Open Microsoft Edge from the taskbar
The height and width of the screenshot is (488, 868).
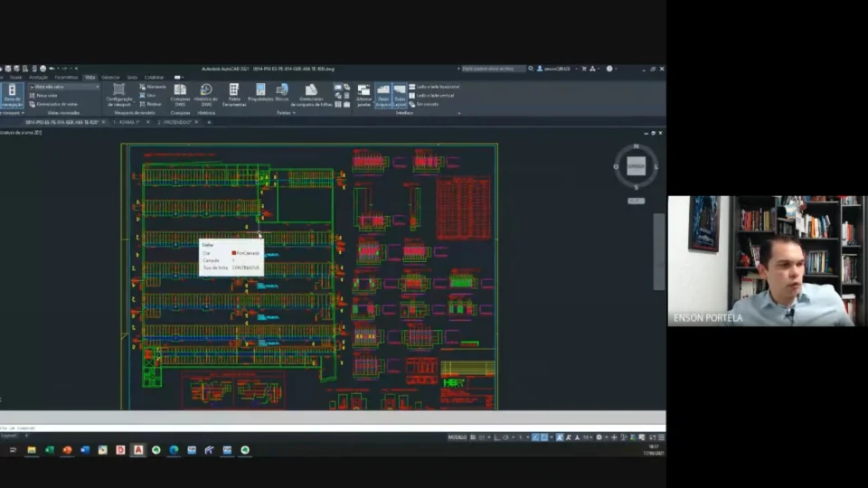point(174,450)
